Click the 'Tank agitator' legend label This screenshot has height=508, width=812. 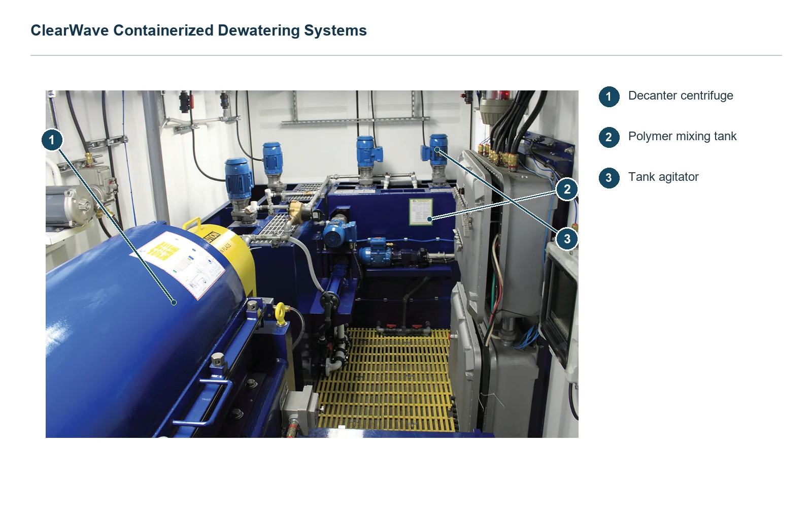663,177
